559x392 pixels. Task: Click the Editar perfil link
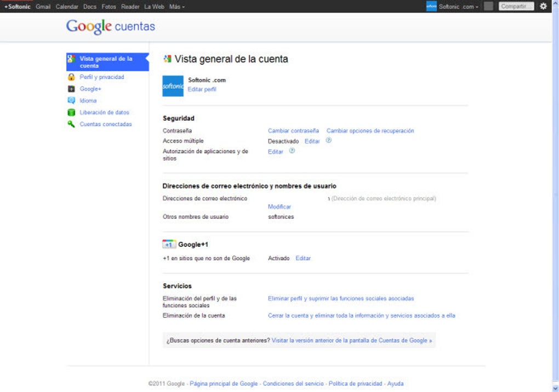(x=202, y=89)
